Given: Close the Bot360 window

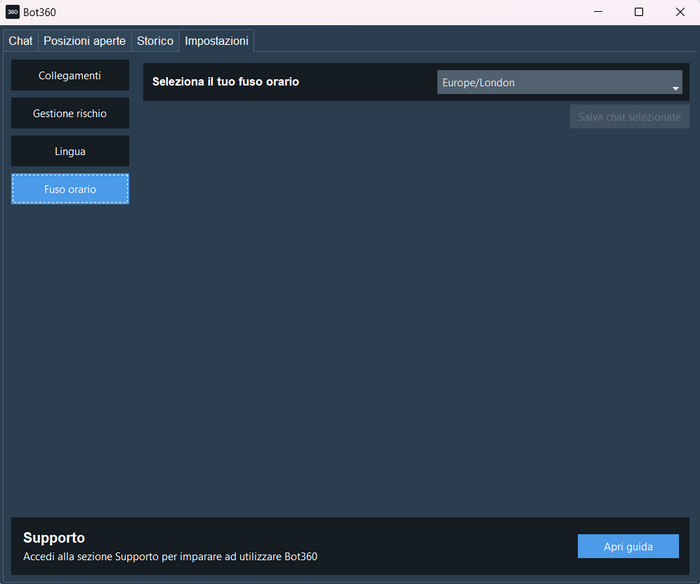Looking at the screenshot, I should pyautogui.click(x=680, y=12).
